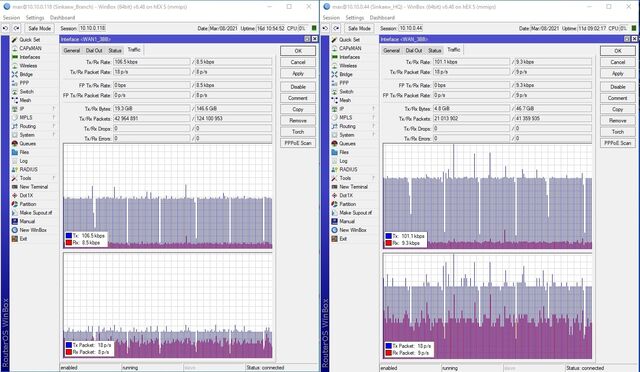Click Disable button in right interface dialog
Viewport: 640px width, 372px height.
pos(618,87)
